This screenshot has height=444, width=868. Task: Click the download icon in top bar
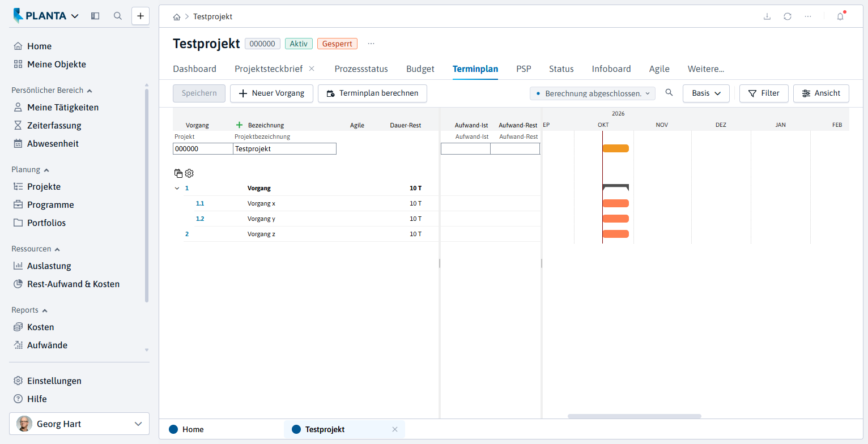767,16
